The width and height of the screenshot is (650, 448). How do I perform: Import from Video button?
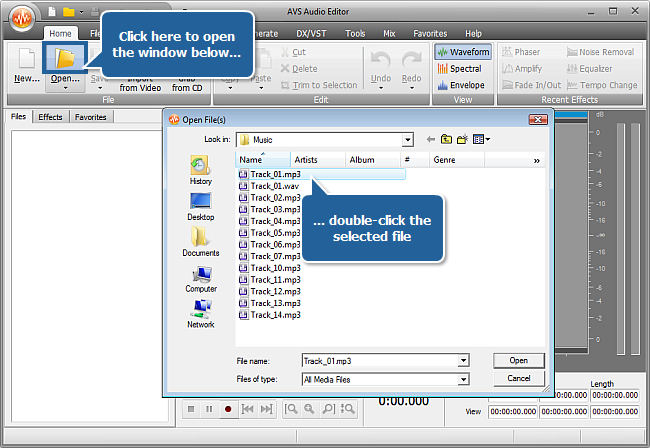click(140, 83)
